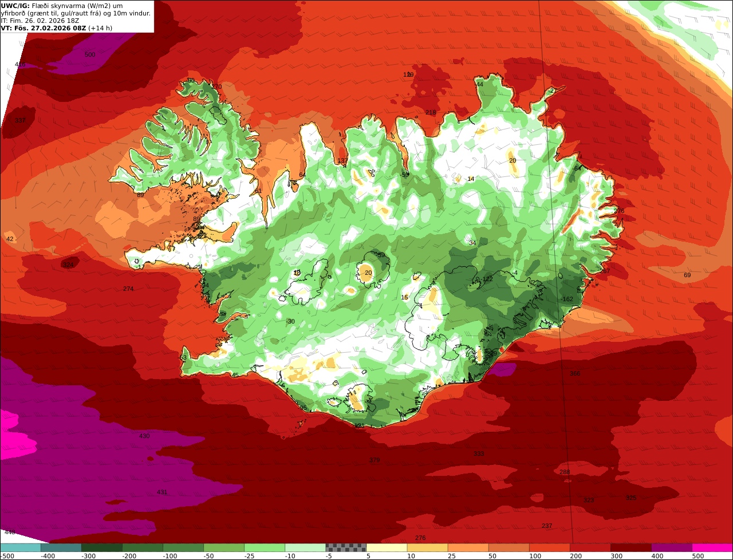Click the map value '379'
The height and width of the screenshot is (560, 733).
[375, 460]
